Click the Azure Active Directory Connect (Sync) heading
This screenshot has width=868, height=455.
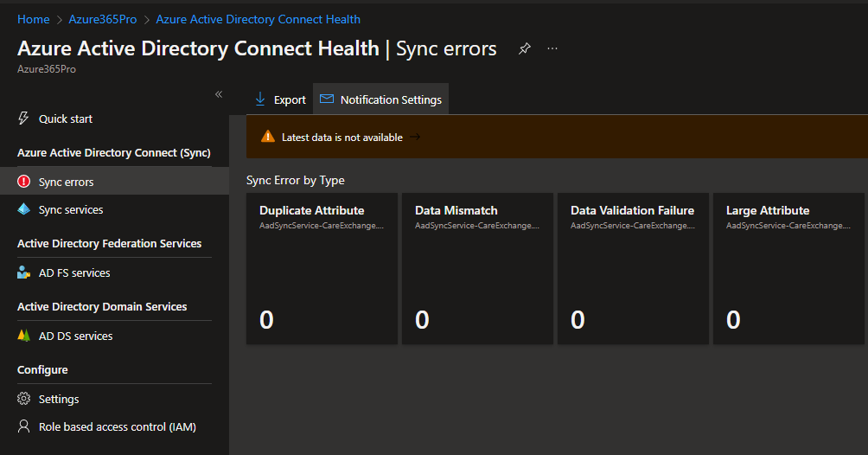[x=114, y=152]
